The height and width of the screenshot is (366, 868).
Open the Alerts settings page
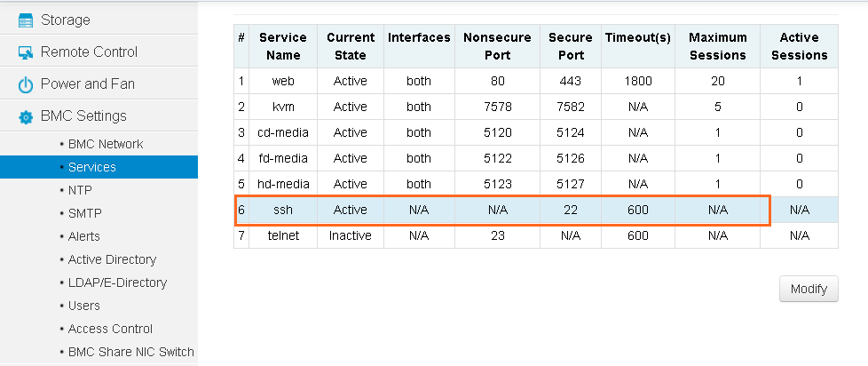pyautogui.click(x=83, y=236)
